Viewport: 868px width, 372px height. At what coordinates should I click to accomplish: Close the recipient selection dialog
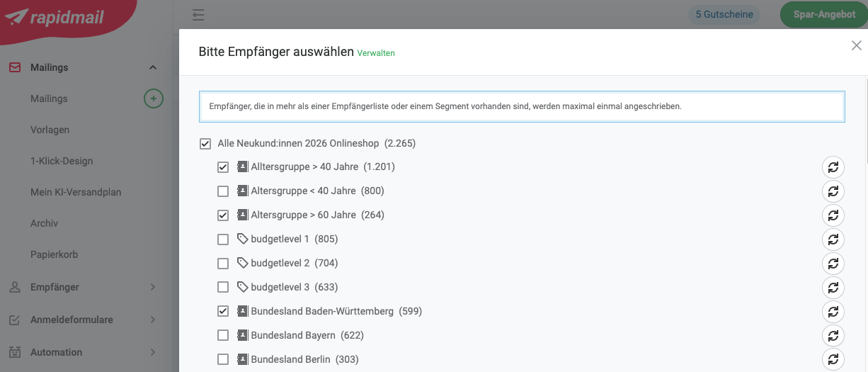pyautogui.click(x=856, y=46)
